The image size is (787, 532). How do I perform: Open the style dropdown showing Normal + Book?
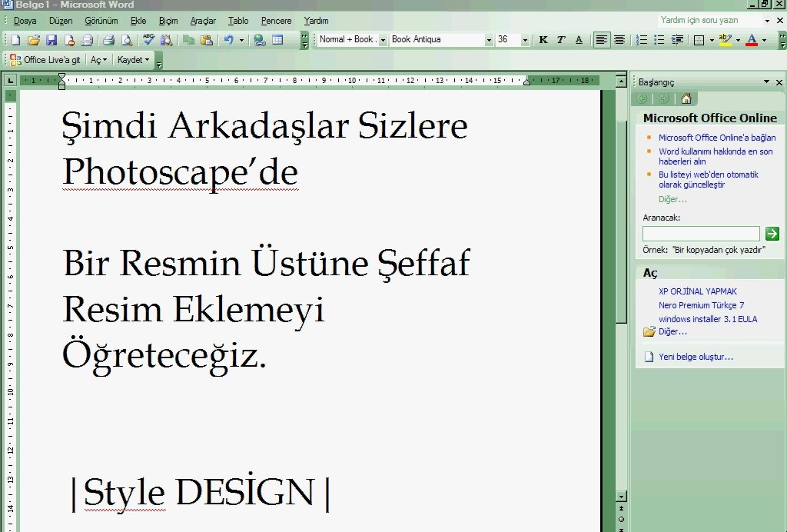click(383, 40)
